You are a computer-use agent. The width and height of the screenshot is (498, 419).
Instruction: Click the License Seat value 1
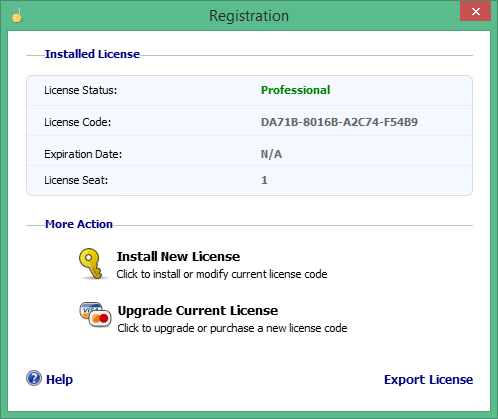tap(264, 180)
